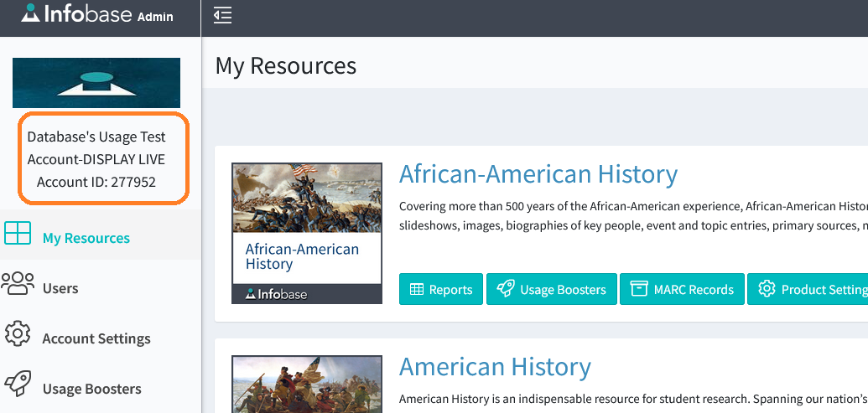Open MARC Records for African-American History

coord(682,289)
